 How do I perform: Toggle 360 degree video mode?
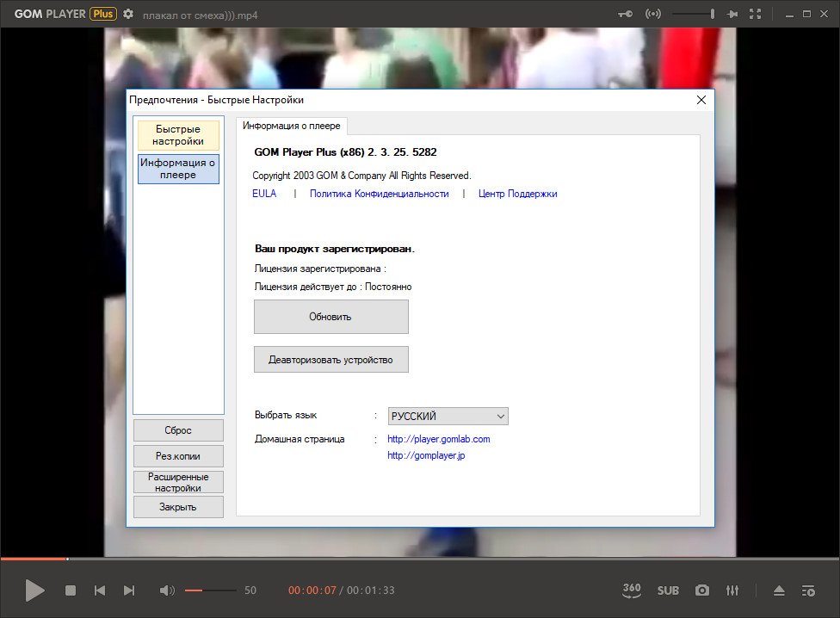tap(632, 590)
